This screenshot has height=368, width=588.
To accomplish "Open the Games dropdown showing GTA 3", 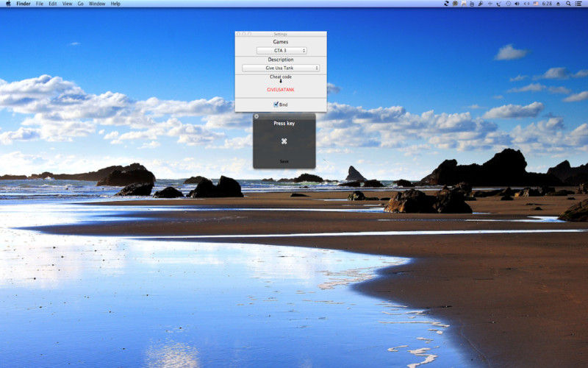I will 282,50.
